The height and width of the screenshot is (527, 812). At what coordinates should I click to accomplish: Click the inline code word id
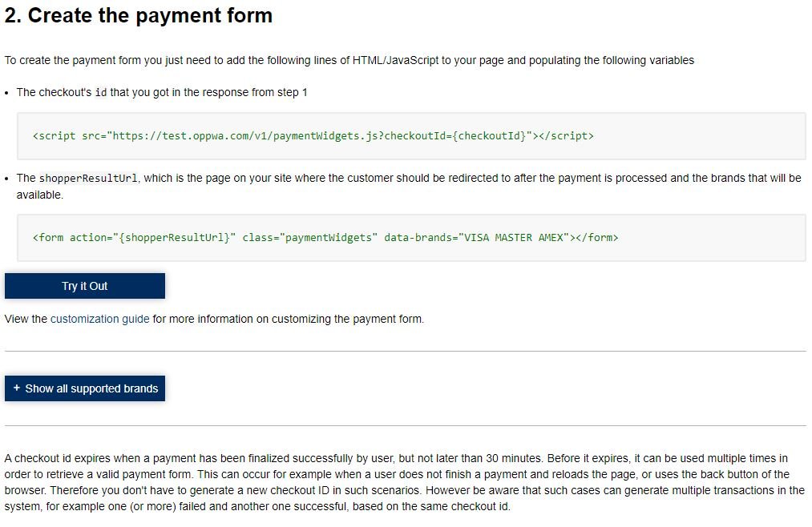click(101, 93)
